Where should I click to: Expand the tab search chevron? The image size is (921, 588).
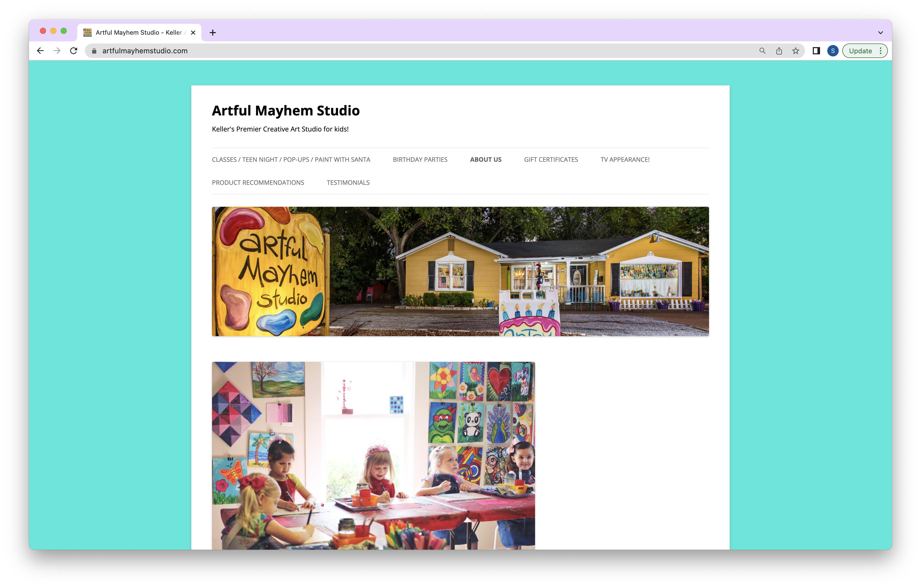pyautogui.click(x=880, y=33)
